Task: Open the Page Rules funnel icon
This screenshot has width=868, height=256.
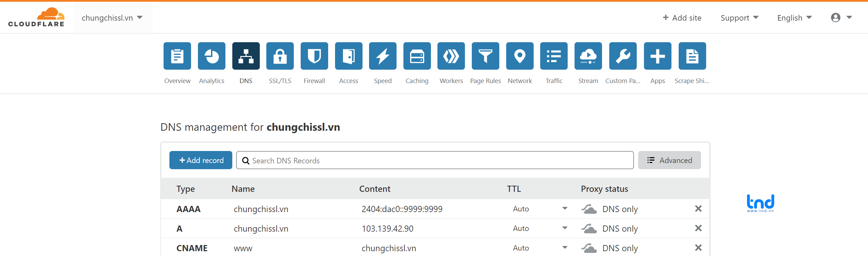Action: pos(485,56)
